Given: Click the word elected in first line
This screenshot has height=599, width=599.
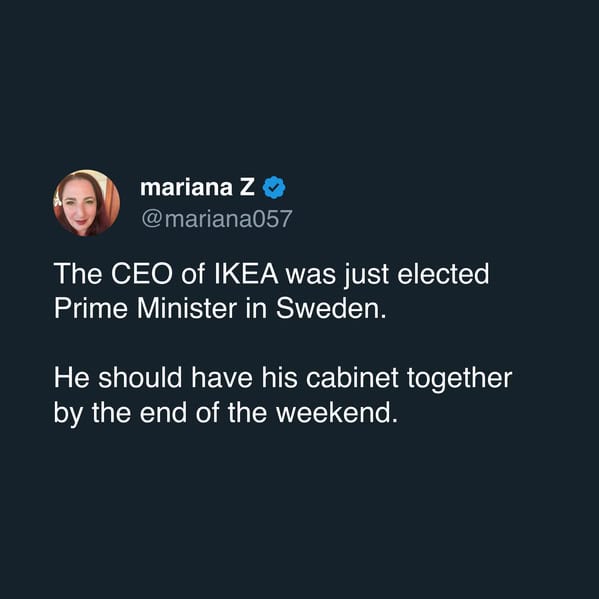Looking at the screenshot, I should coord(443,274).
